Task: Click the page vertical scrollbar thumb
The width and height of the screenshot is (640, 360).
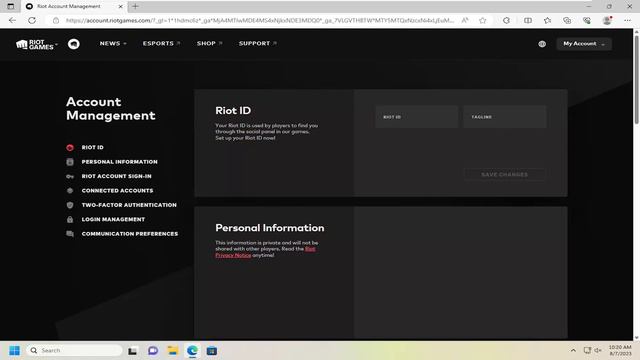Action: 636,80
